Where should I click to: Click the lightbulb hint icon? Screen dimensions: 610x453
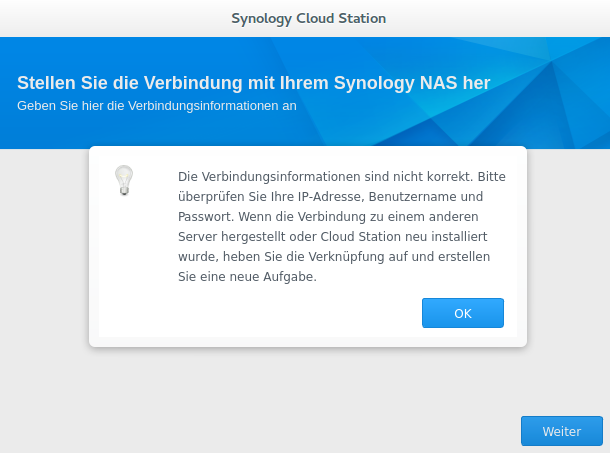pos(124,180)
